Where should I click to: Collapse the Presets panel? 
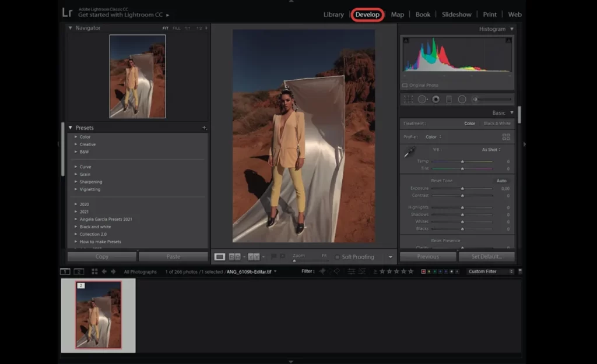click(x=70, y=128)
